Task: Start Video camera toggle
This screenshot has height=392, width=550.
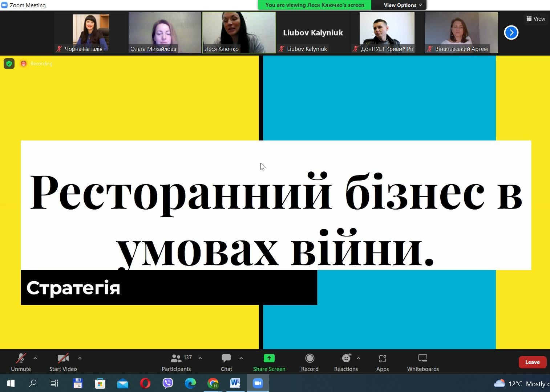Action: [x=63, y=363]
